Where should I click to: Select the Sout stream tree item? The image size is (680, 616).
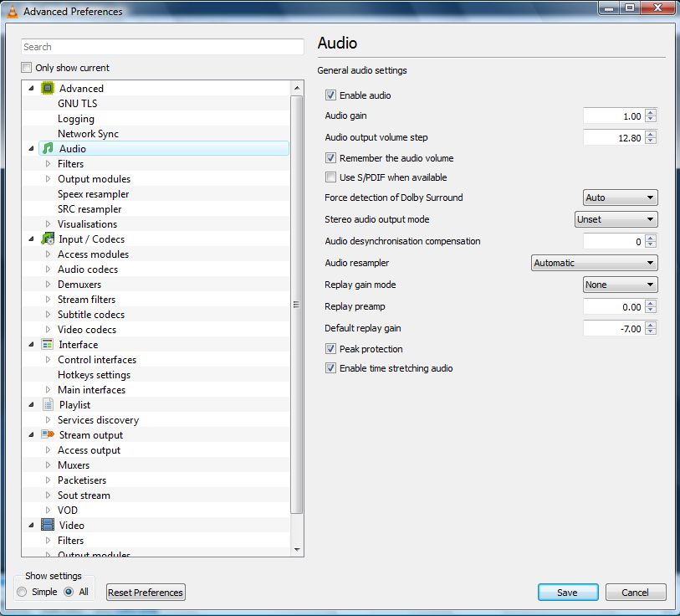click(x=84, y=495)
